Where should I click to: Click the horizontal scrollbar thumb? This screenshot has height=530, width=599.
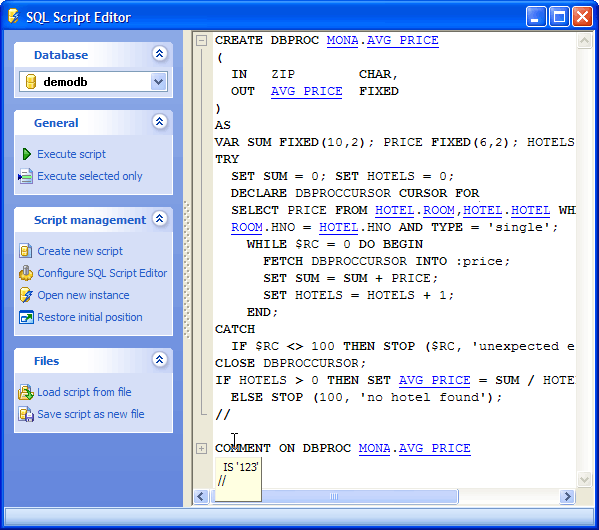coord(334,497)
